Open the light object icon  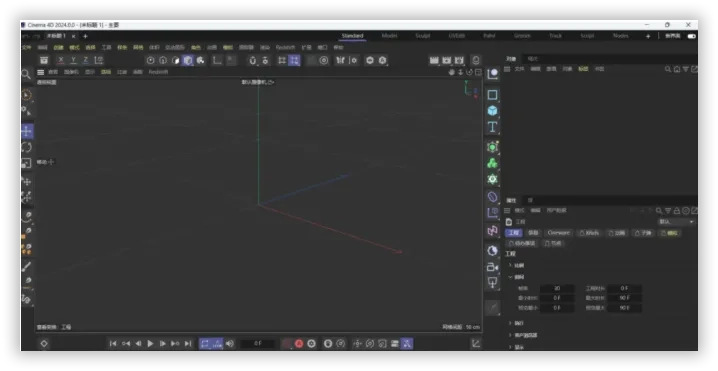[x=492, y=283]
